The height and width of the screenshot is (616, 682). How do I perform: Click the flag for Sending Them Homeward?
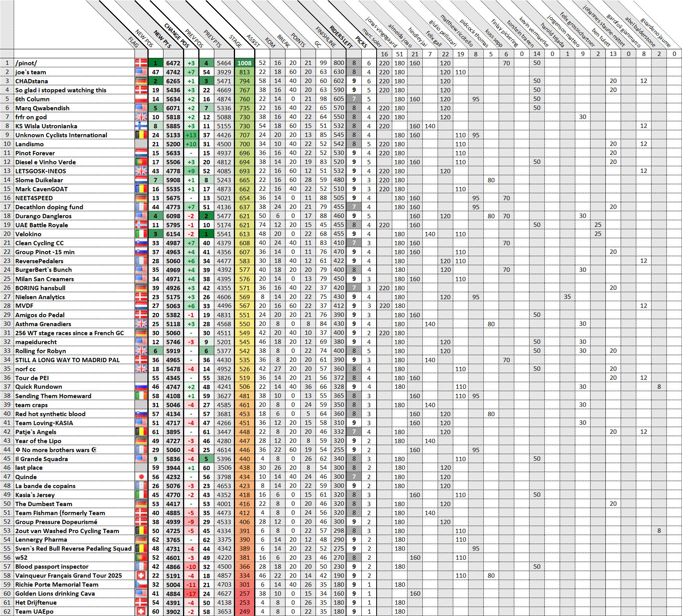tap(141, 396)
